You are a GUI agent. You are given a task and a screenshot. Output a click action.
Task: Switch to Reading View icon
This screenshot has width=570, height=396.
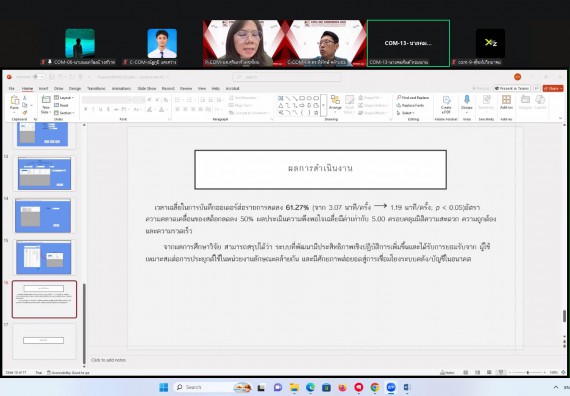(489, 372)
